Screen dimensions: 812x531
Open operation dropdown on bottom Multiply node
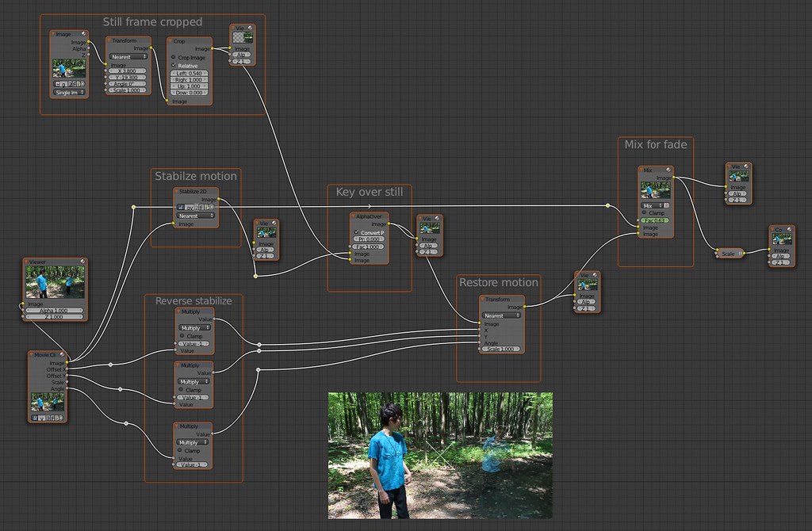pos(193,442)
